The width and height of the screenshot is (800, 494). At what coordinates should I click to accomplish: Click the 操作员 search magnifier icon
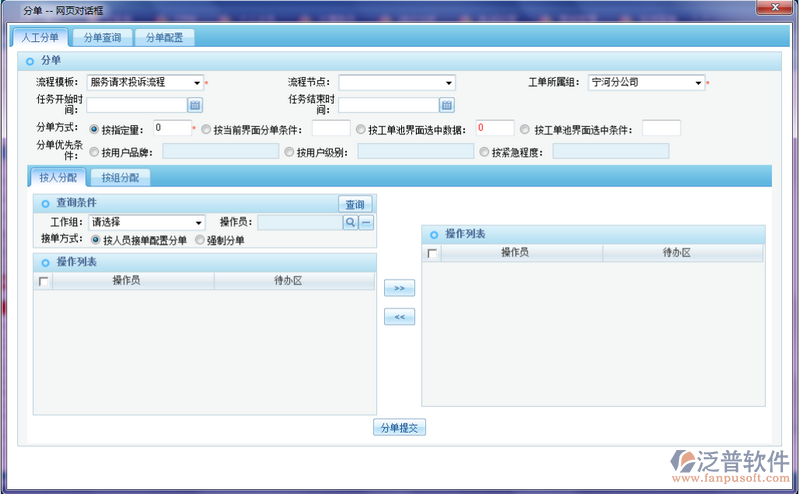click(x=350, y=222)
